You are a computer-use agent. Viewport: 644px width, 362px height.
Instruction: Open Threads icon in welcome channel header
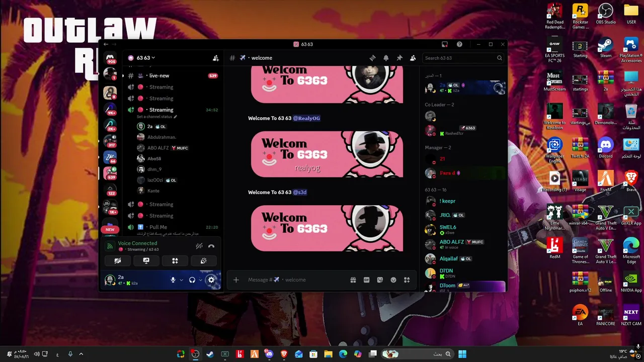click(372, 58)
